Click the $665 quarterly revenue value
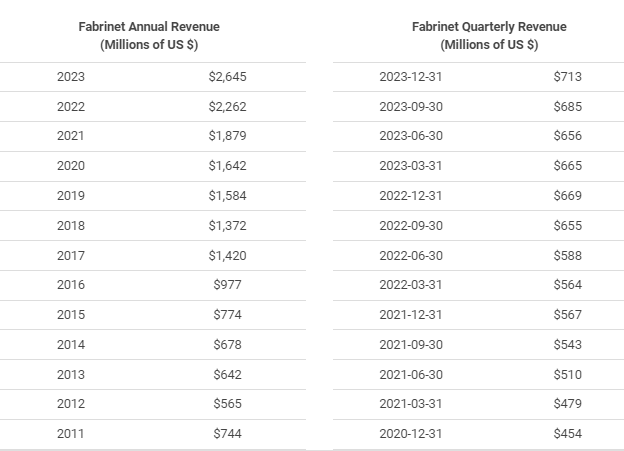 [568, 166]
